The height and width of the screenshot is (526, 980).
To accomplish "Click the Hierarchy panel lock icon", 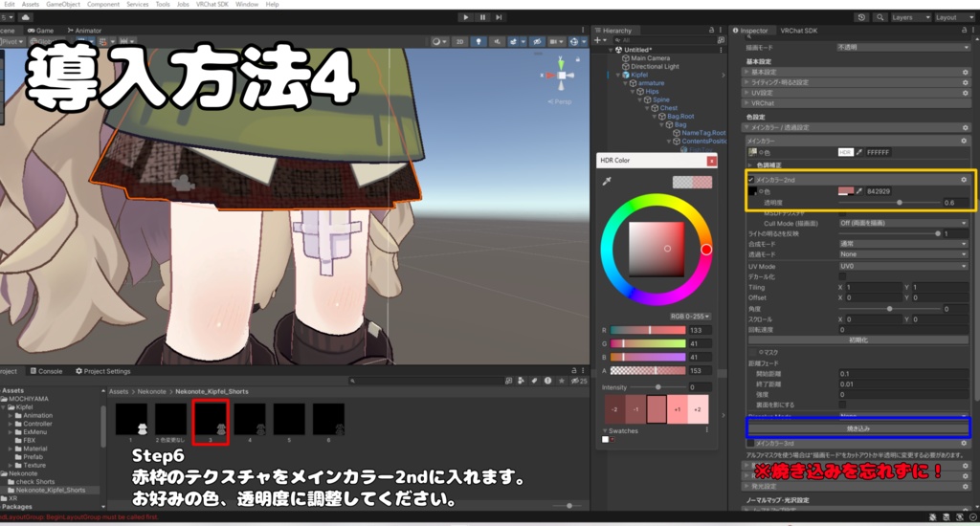I will tap(711, 30).
